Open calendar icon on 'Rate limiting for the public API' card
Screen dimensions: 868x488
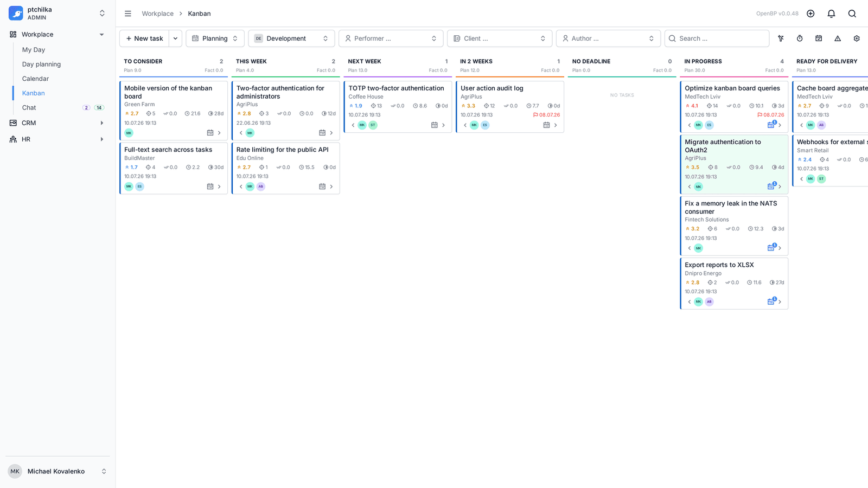click(x=322, y=187)
